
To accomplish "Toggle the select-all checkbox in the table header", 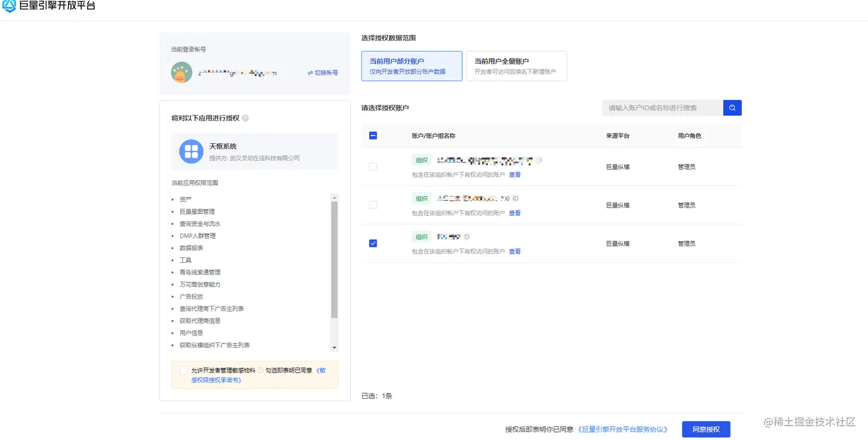I will point(373,136).
